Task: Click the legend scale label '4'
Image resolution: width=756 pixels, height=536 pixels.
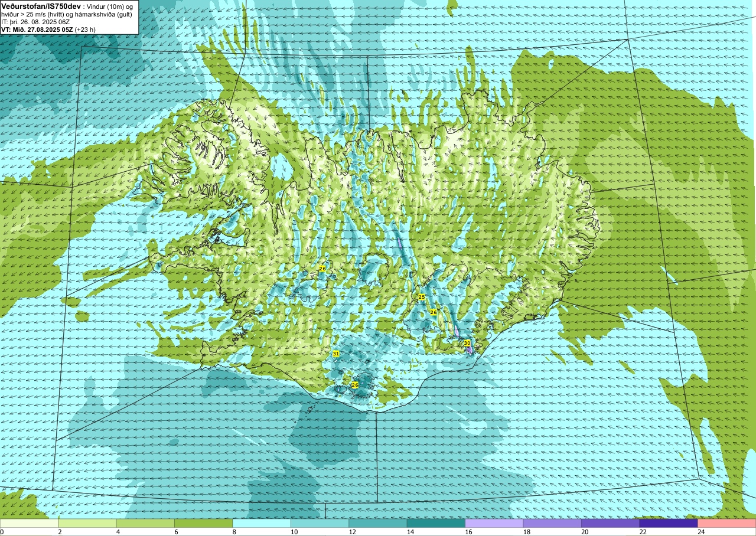Action: tap(118, 532)
